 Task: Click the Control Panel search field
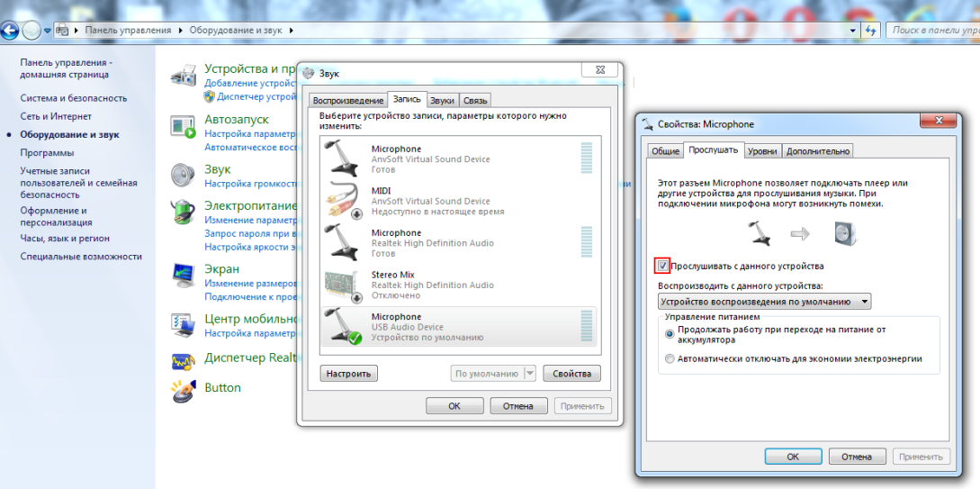click(932, 30)
